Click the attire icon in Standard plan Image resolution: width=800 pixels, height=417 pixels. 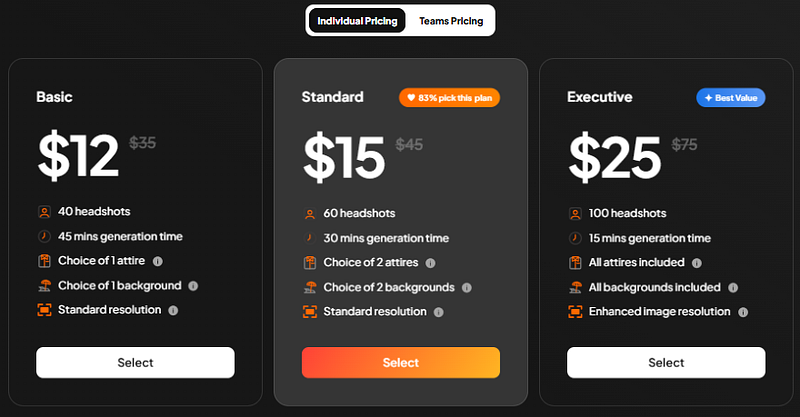coord(310,263)
